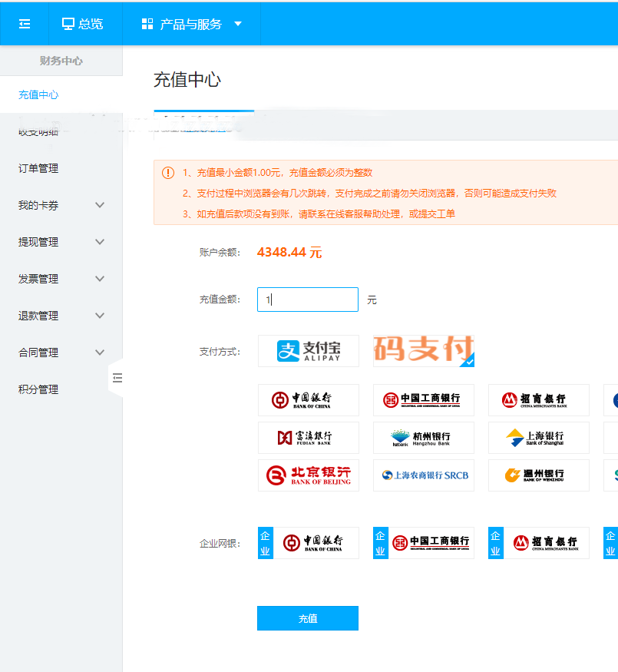Click the balance value 4348.44 元
This screenshot has height=672, width=618.
289,253
